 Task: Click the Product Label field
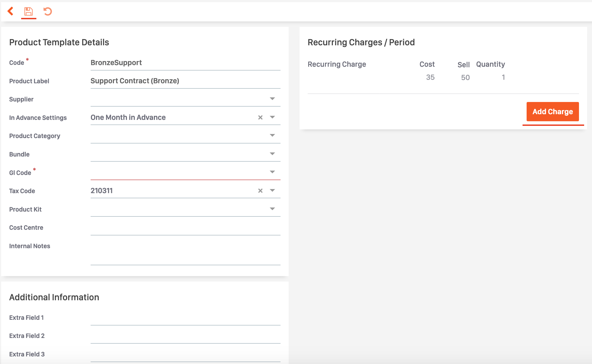pos(185,81)
